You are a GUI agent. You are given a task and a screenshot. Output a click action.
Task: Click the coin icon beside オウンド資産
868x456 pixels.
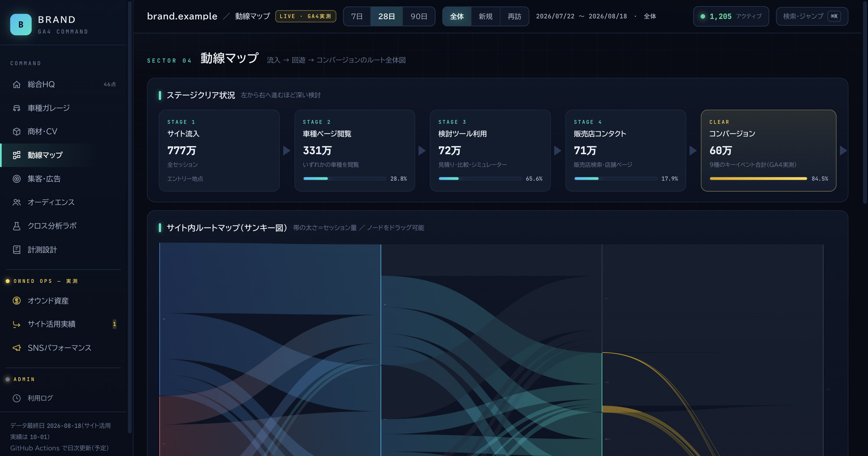16,301
